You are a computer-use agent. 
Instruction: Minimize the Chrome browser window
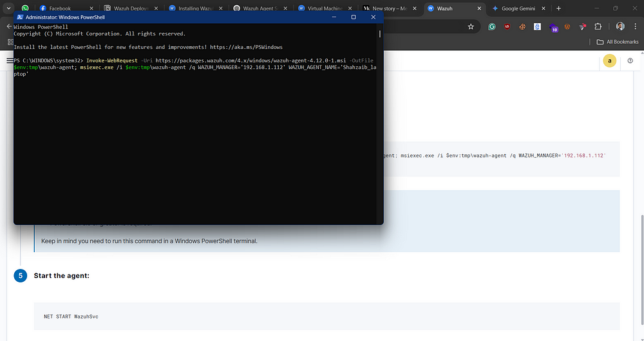click(596, 8)
